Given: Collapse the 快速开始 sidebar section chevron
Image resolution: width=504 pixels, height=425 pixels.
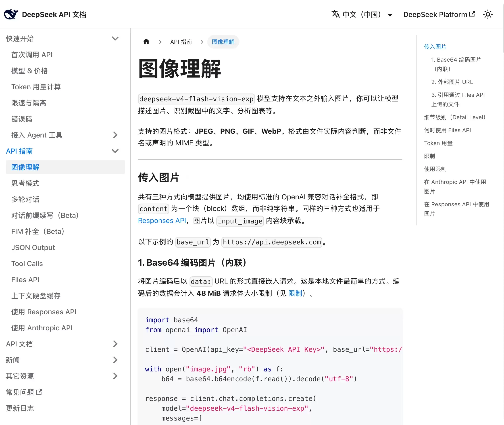Looking at the screenshot, I should click(115, 39).
